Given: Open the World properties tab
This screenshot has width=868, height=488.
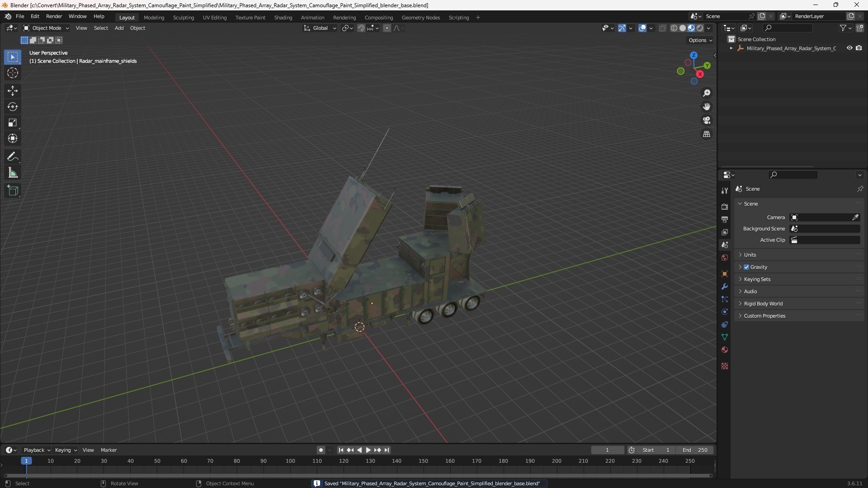Looking at the screenshot, I should pos(725,258).
